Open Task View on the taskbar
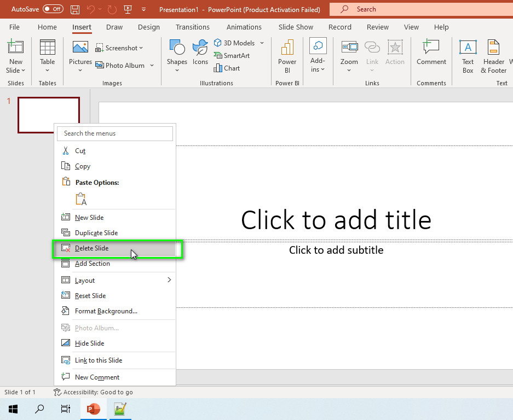This screenshot has height=420, width=513. pyautogui.click(x=66, y=409)
